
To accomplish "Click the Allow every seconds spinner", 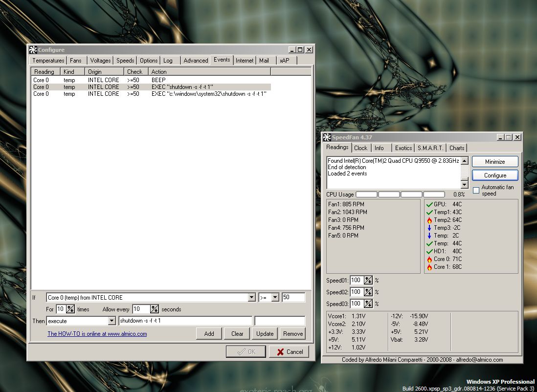I will (x=155, y=309).
